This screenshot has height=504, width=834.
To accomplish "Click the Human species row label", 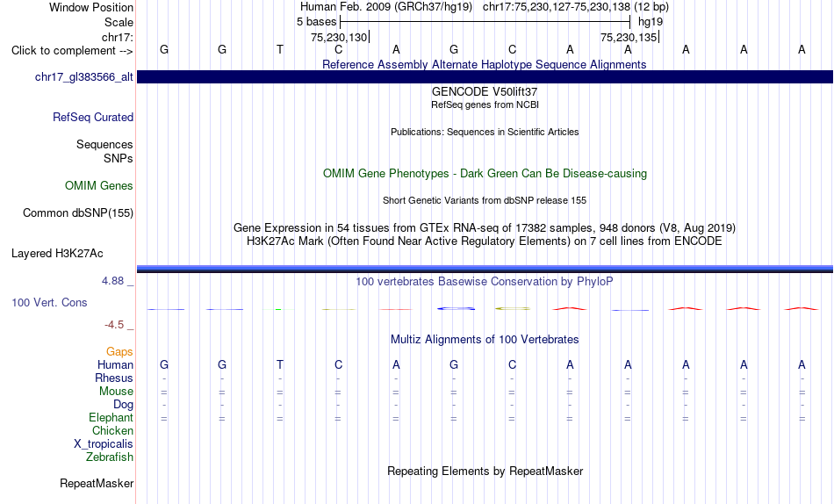I will (115, 364).
